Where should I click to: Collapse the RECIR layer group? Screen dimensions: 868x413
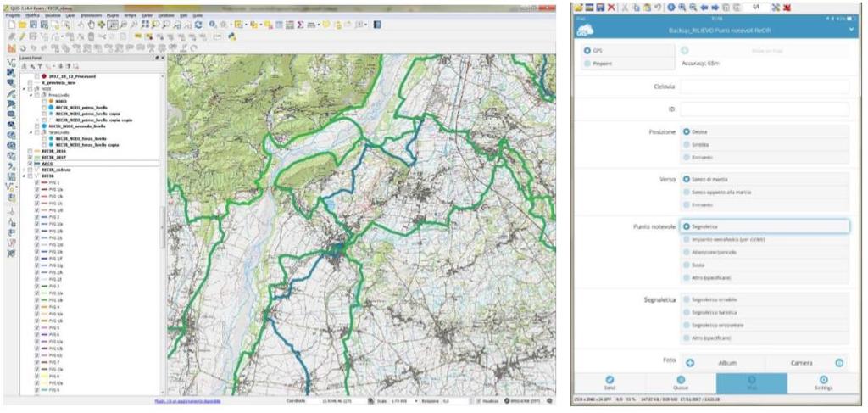point(24,176)
